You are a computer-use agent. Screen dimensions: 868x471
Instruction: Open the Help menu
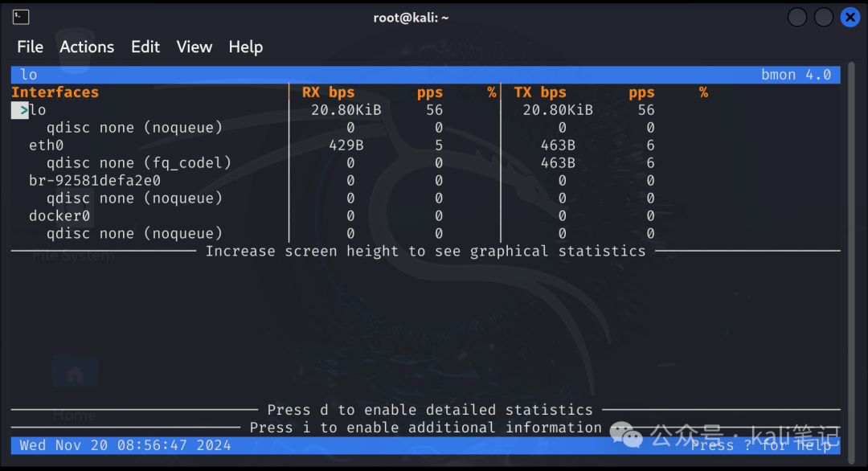[x=246, y=47]
